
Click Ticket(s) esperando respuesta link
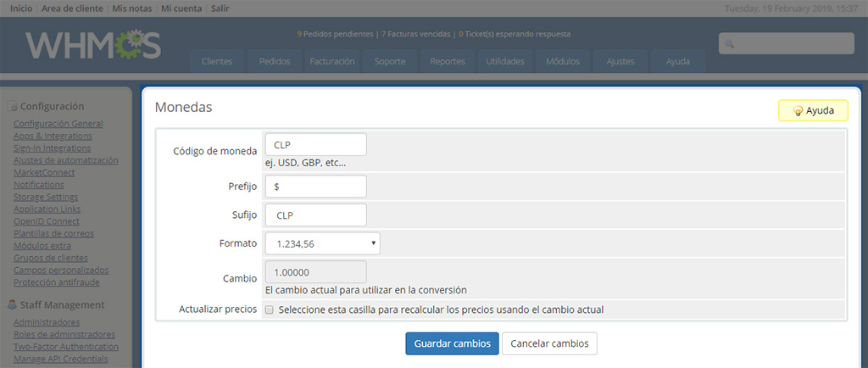click(x=515, y=34)
